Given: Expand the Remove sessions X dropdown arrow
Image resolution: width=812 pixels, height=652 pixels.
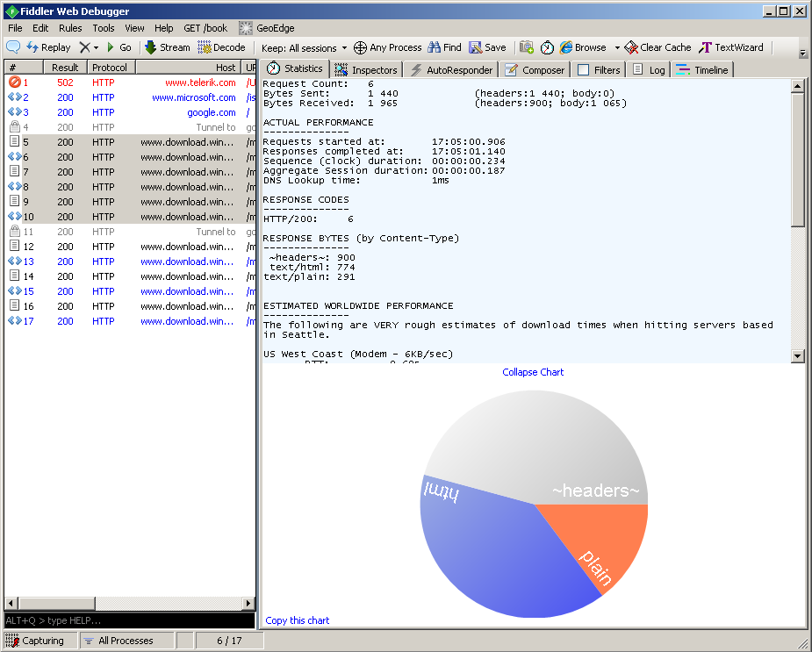Looking at the screenshot, I should 96,47.
